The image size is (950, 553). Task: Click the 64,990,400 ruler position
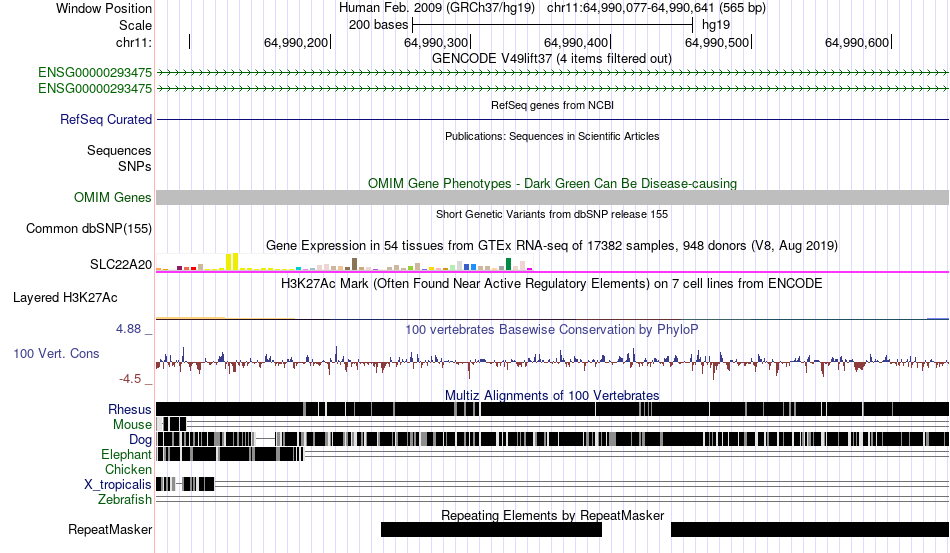pyautogui.click(x=576, y=42)
